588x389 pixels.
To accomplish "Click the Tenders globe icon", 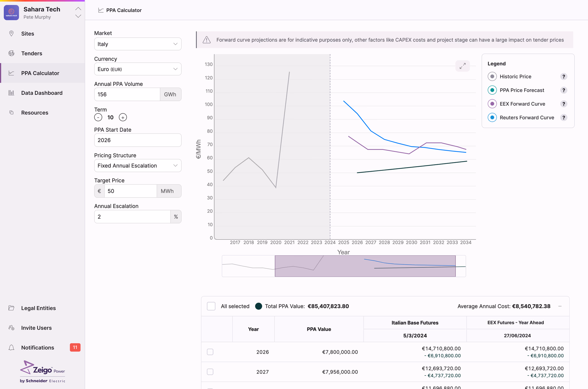I will 11,53.
